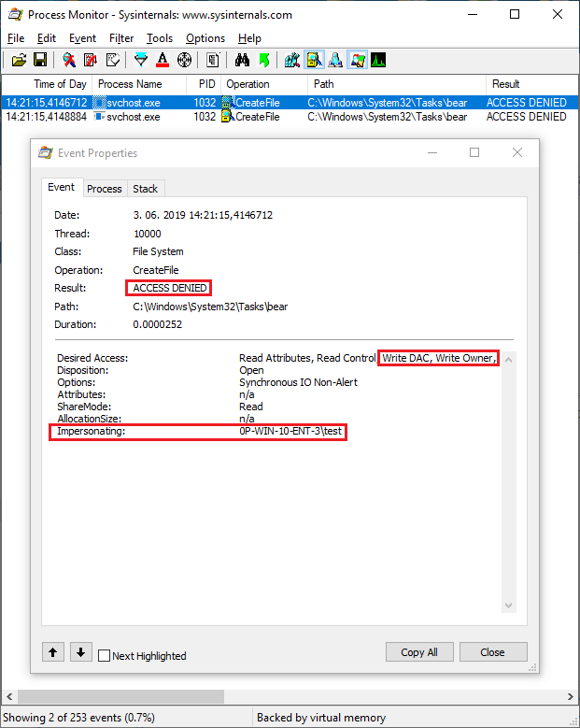Viewport: 580px width, 728px height.
Task: Close the Event Properties dialog with X
Action: [517, 152]
